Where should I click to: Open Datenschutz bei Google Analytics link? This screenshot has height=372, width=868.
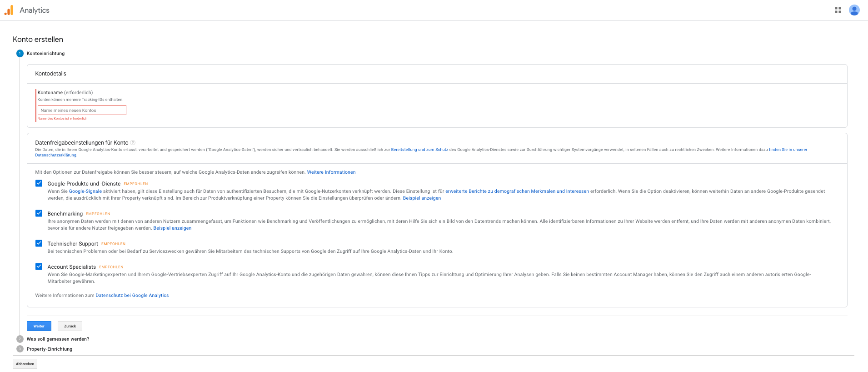[132, 296]
